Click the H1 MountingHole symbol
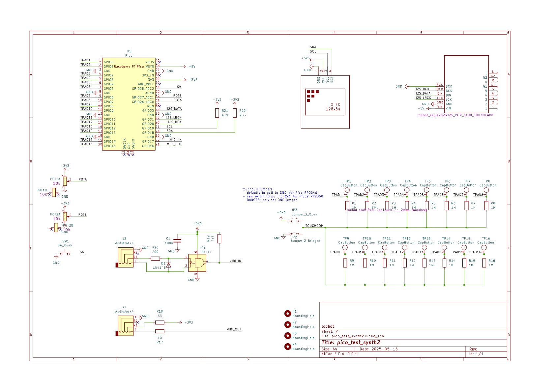This screenshot has height=392, width=555. pyautogui.click(x=288, y=313)
